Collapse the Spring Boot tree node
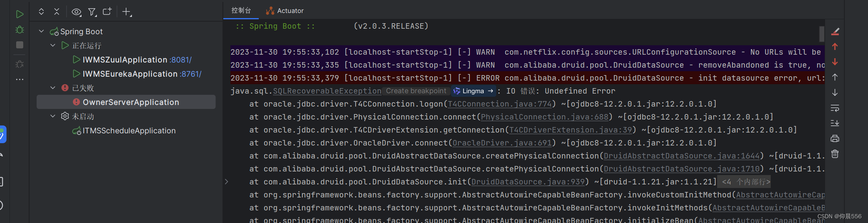868x223 pixels. [41, 31]
